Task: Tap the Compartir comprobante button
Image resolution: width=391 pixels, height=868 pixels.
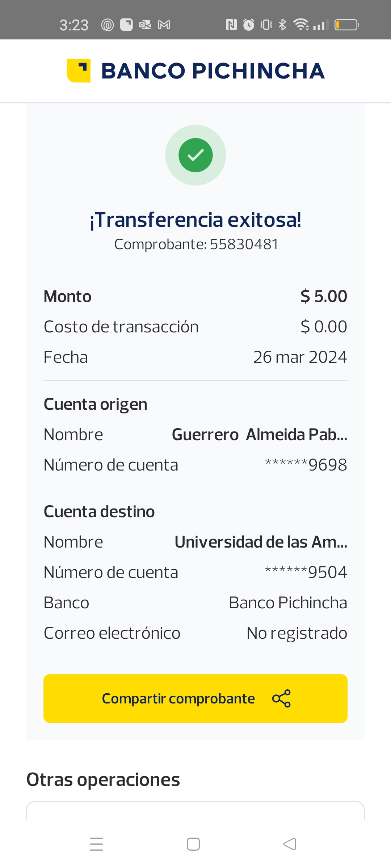Action: 195,698
